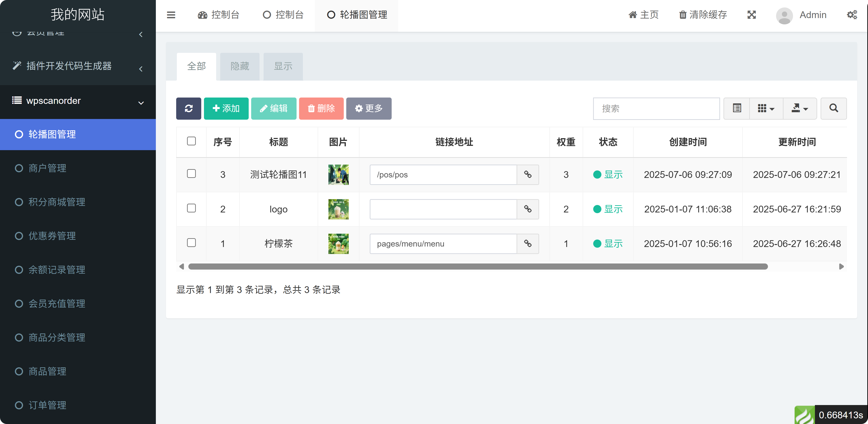Open the export data dropdown
Viewport: 868px width, 424px height.
[799, 108]
